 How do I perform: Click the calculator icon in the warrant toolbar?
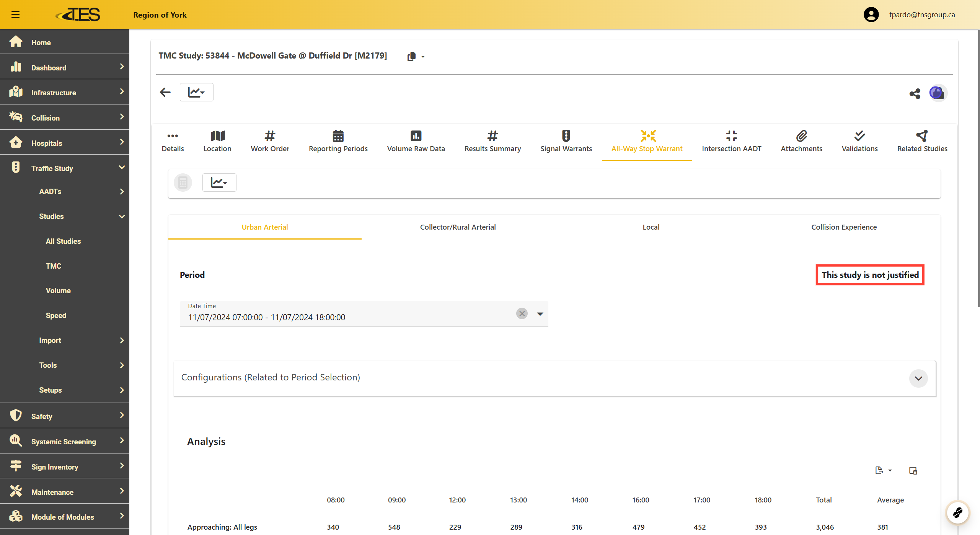(183, 183)
